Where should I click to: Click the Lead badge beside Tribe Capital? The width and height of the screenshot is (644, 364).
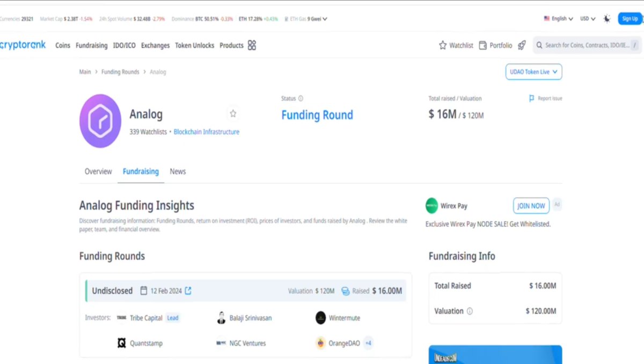coord(173,318)
